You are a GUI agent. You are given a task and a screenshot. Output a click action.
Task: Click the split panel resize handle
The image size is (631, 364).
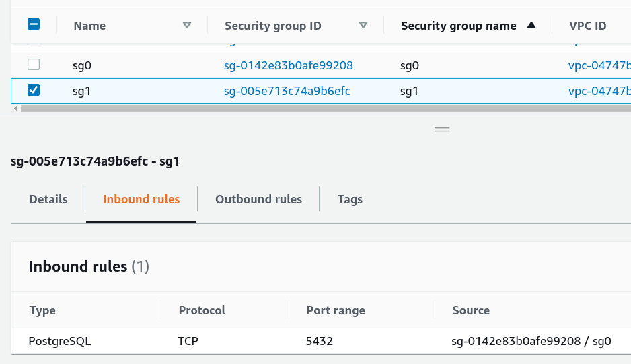coord(442,129)
